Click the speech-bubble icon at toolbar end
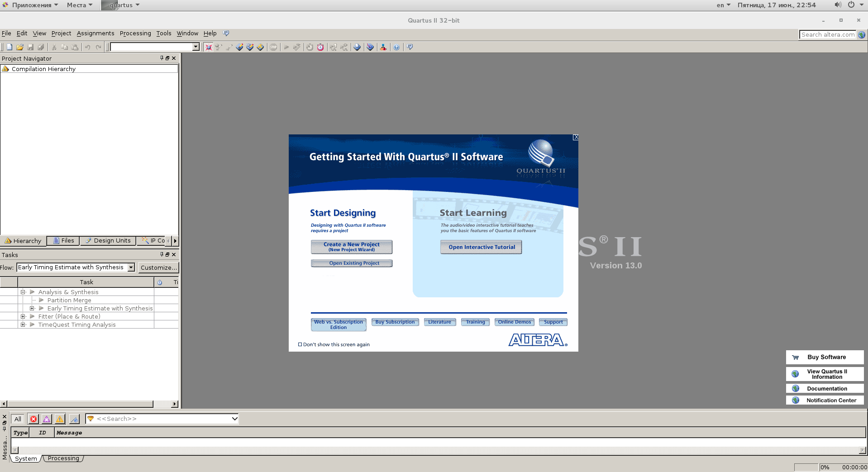The height and width of the screenshot is (472, 868). (x=410, y=47)
